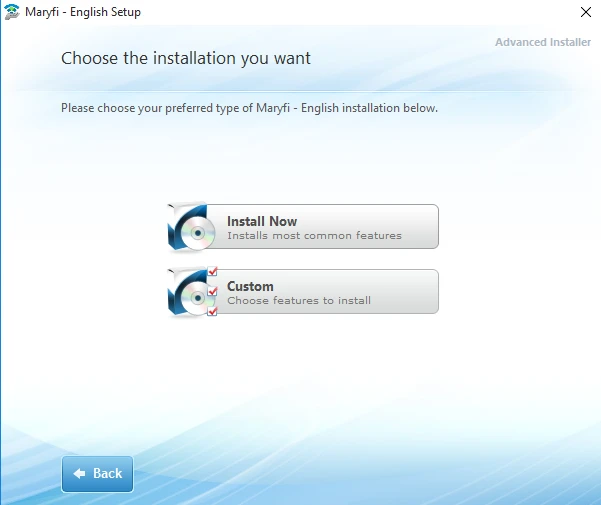Click the disc box icon beside Custom
Image resolution: width=601 pixels, height=505 pixels.
[x=188, y=293]
